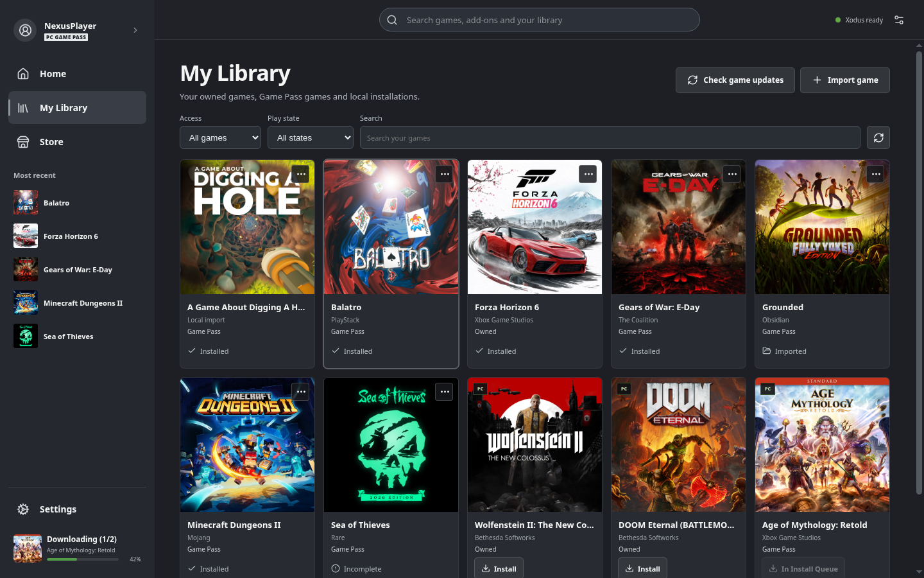Click the refresh library icon button

click(x=878, y=137)
